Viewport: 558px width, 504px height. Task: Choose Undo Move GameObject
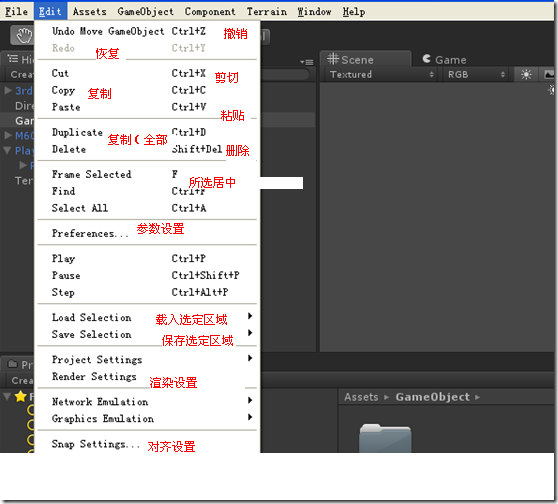147,31
